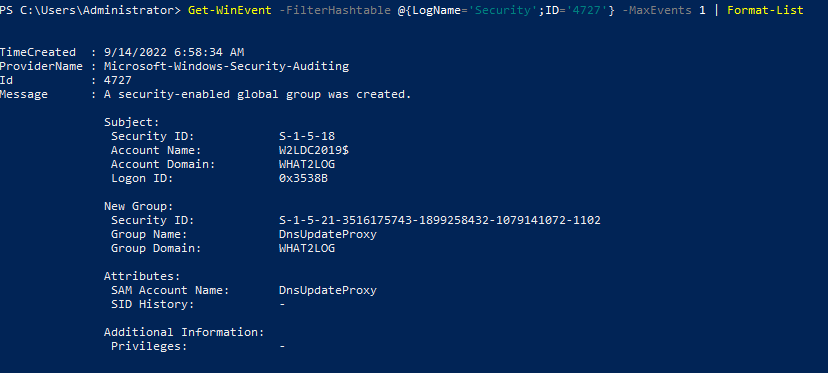Click the New Group Security ID ending in 1102

pos(440,220)
